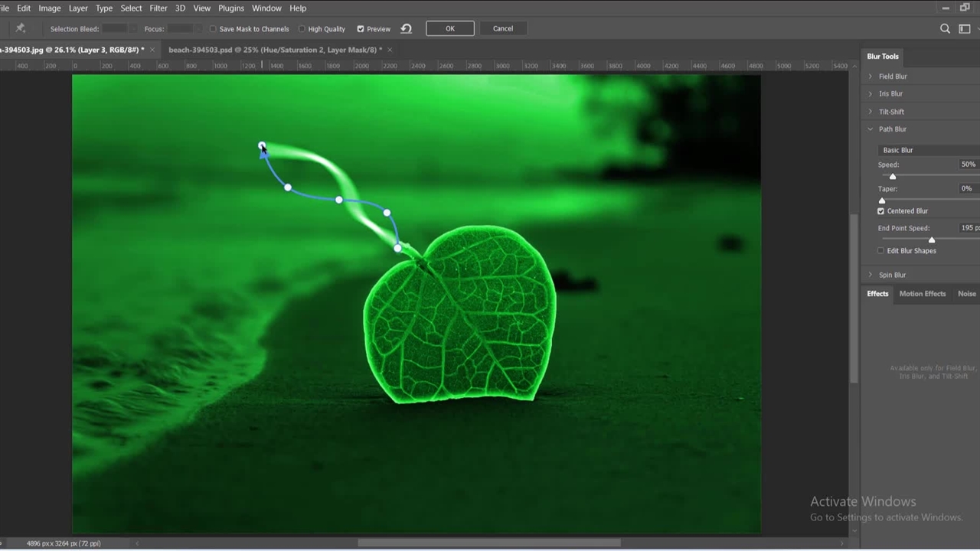
Task: Enable Save Mask to Channels checkbox
Action: 213,29
